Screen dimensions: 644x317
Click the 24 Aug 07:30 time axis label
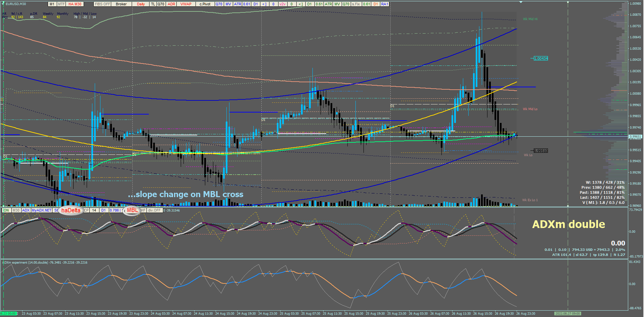tap(182, 314)
